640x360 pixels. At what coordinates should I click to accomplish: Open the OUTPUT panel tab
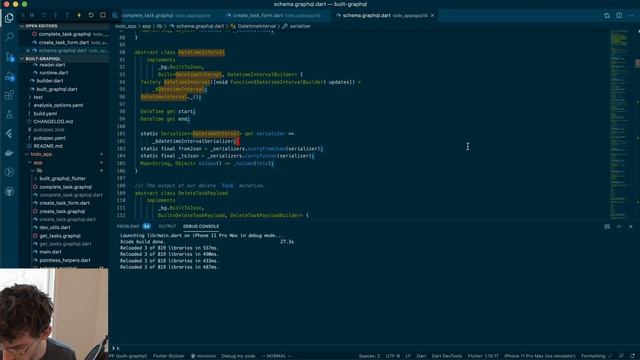coord(167,226)
